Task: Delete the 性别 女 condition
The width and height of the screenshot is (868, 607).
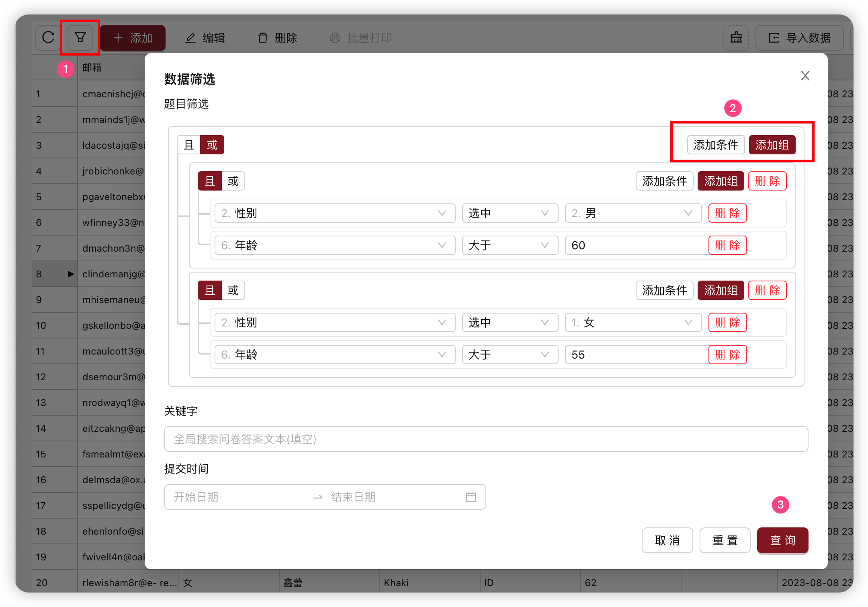Action: coord(728,322)
